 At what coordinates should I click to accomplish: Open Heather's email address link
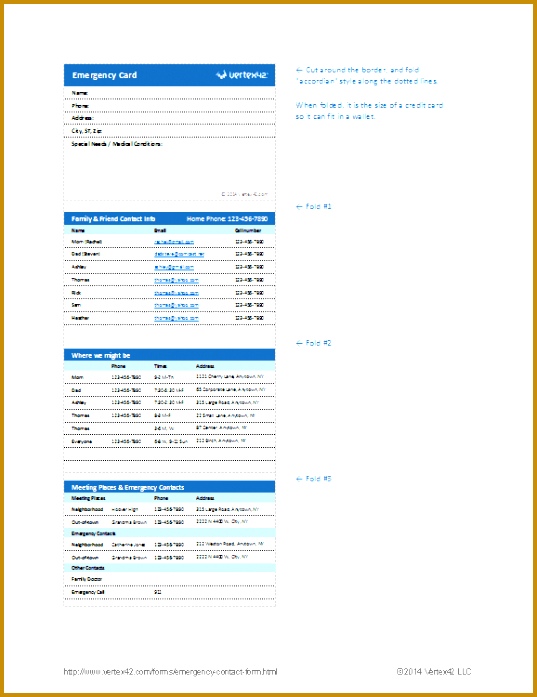[176, 318]
